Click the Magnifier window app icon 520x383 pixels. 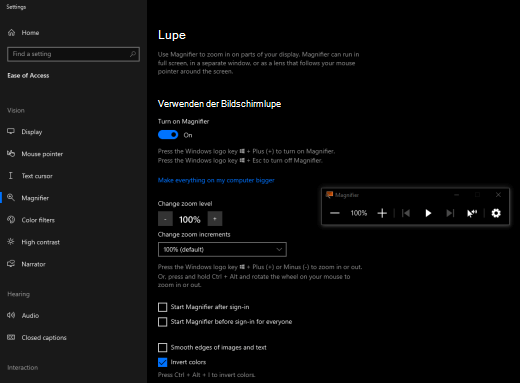tap(329, 195)
